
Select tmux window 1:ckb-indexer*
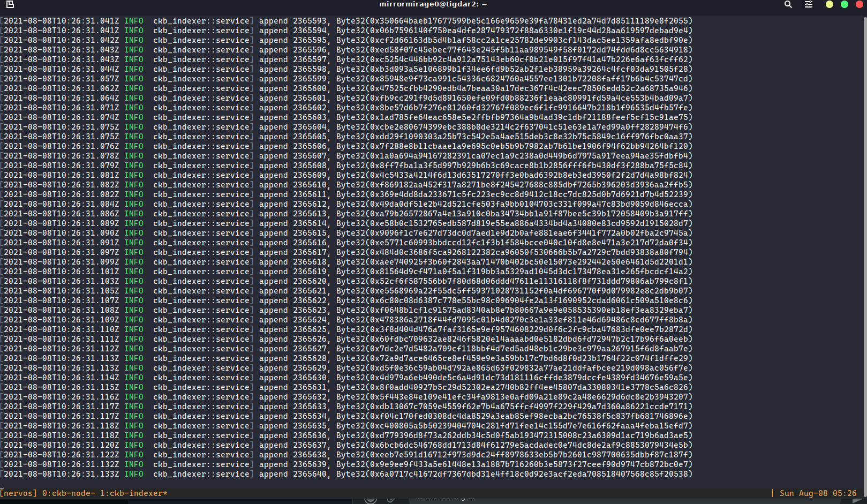tap(134, 493)
